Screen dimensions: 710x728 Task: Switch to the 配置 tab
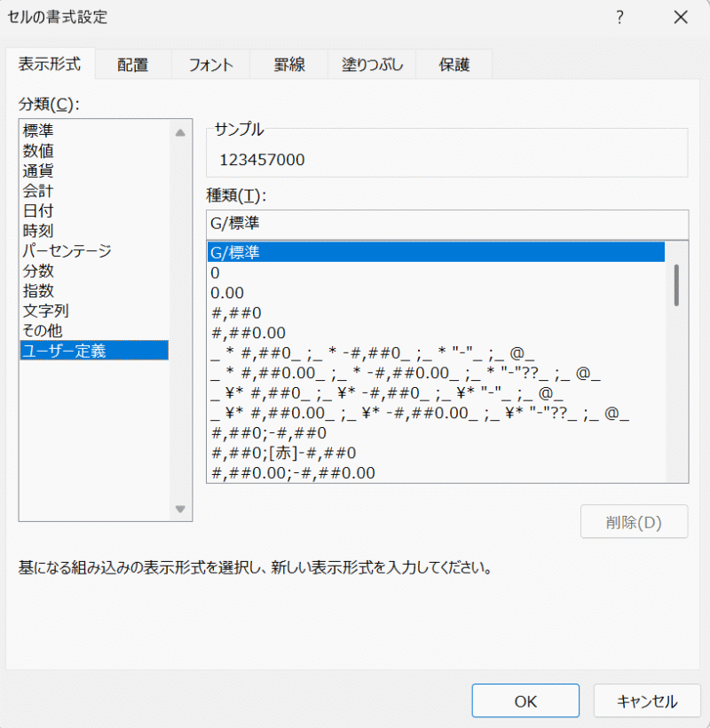[x=133, y=65]
